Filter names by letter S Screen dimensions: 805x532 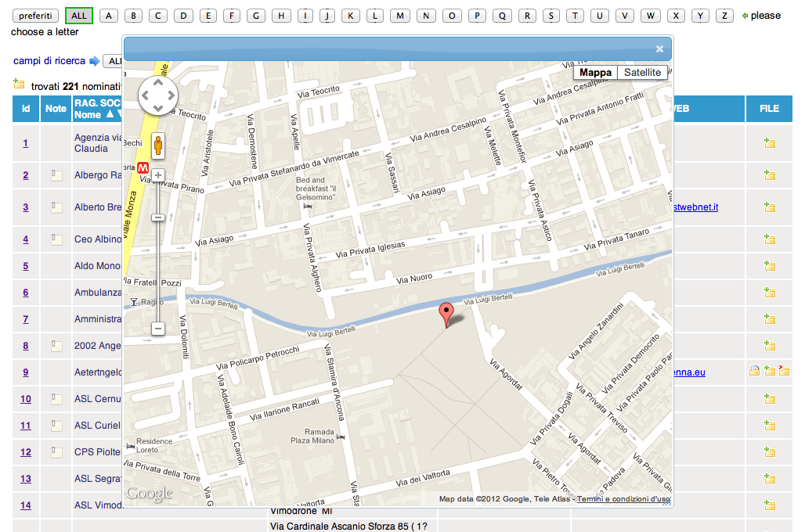[x=551, y=16]
